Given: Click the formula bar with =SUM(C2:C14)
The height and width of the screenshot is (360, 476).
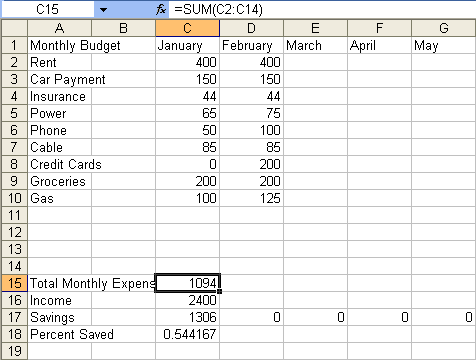Looking at the screenshot, I should [322, 9].
